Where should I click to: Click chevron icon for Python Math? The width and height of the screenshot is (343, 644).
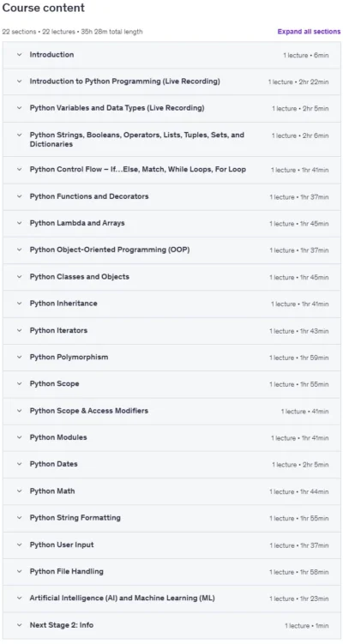[20, 491]
